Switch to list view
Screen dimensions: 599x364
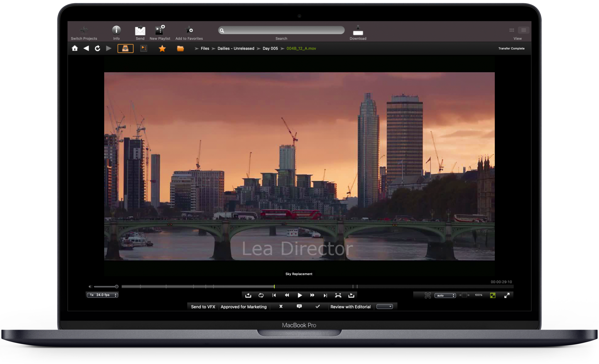(523, 30)
